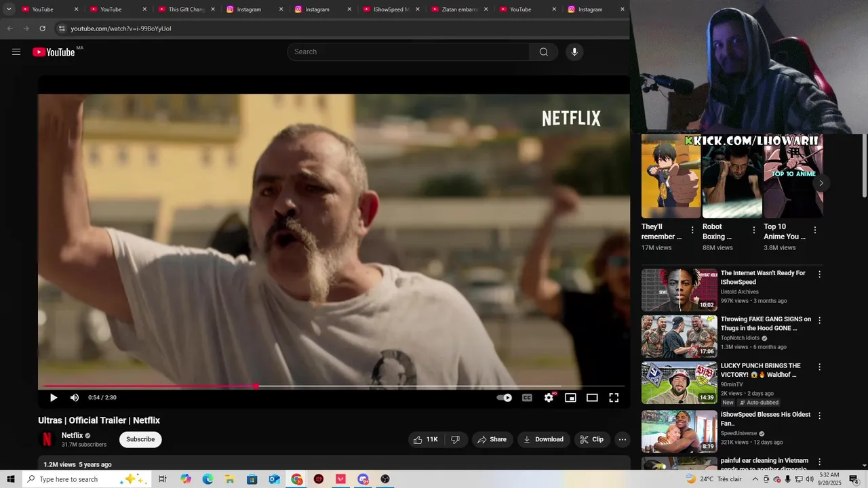Image resolution: width=868 pixels, height=488 pixels.
Task: Open the tab search dropdown arrow
Action: click(x=9, y=9)
